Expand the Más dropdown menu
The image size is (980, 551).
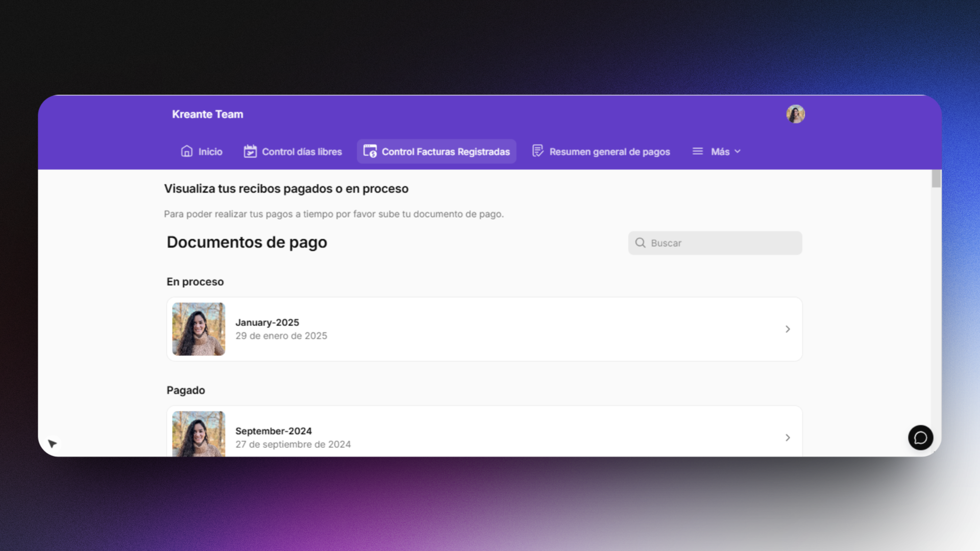pyautogui.click(x=723, y=151)
